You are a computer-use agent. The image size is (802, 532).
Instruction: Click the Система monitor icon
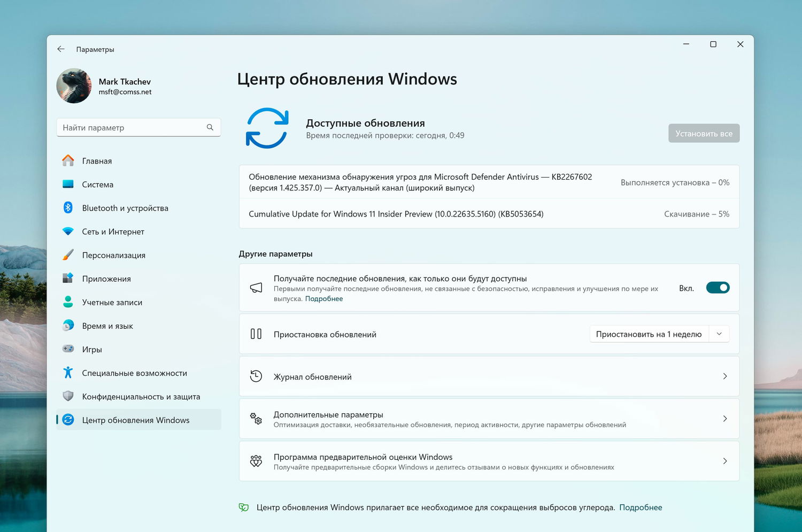click(x=68, y=184)
